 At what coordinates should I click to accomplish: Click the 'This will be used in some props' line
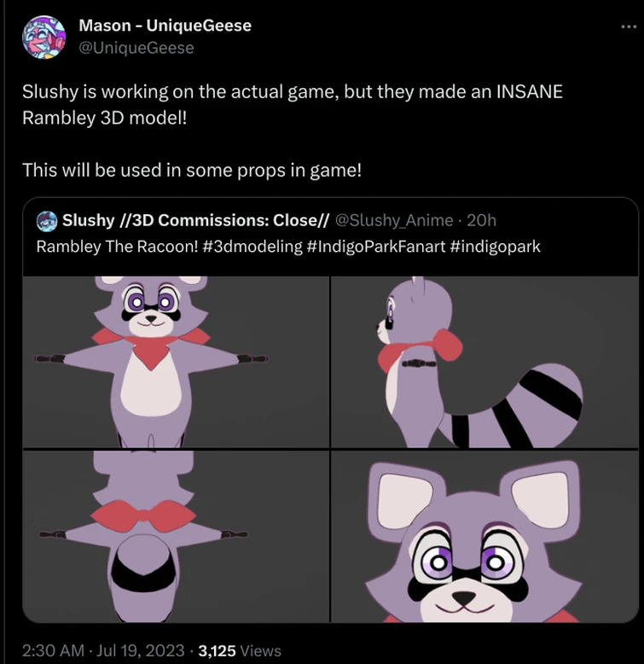point(193,170)
